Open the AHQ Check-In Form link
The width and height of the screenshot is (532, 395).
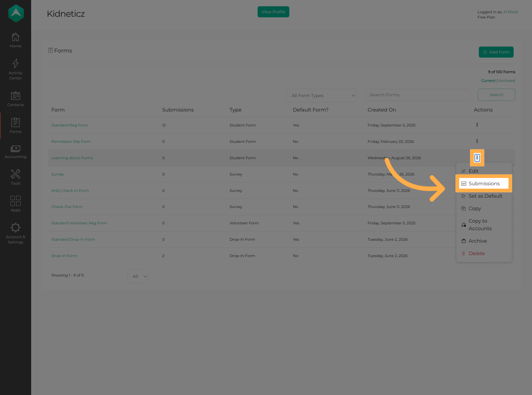tap(70, 191)
